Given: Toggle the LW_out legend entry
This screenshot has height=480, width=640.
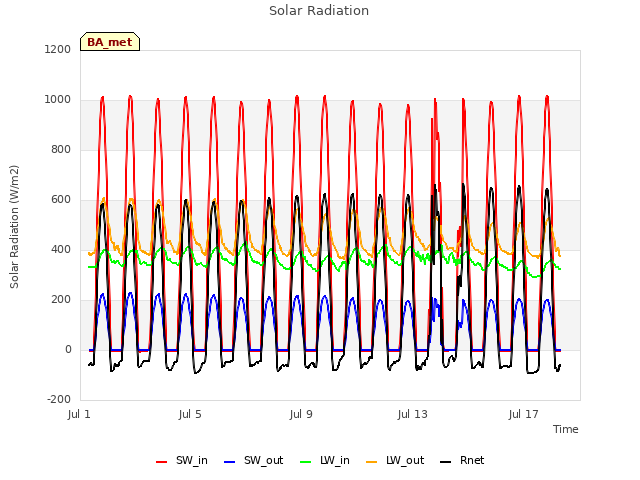Looking at the screenshot, I should coord(395,460).
